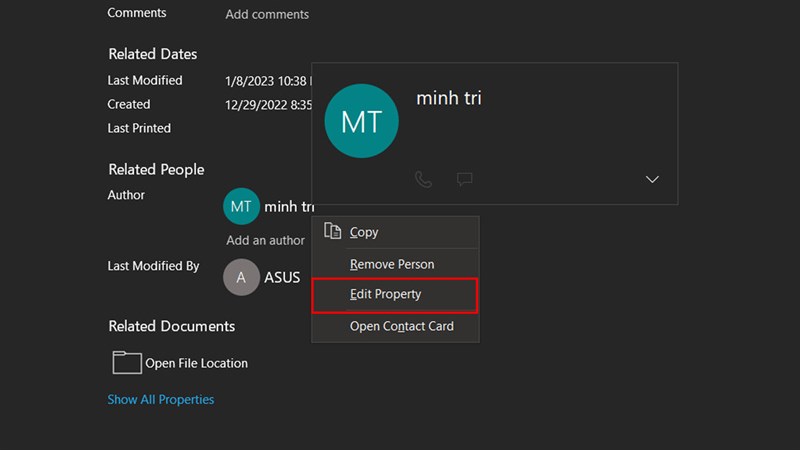The width and height of the screenshot is (800, 450).
Task: Click the chat message icon in contact card
Action: pyautogui.click(x=464, y=179)
